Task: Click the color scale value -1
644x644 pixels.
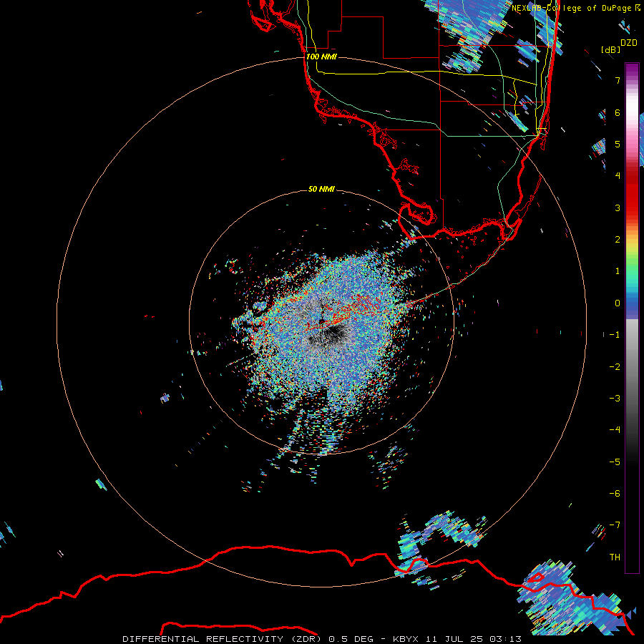Action: tap(615, 335)
